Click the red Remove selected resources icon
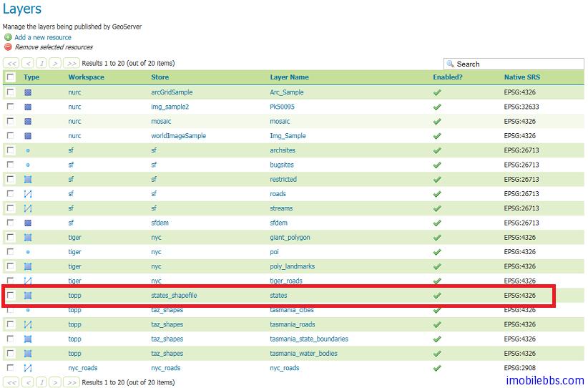 (x=8, y=47)
